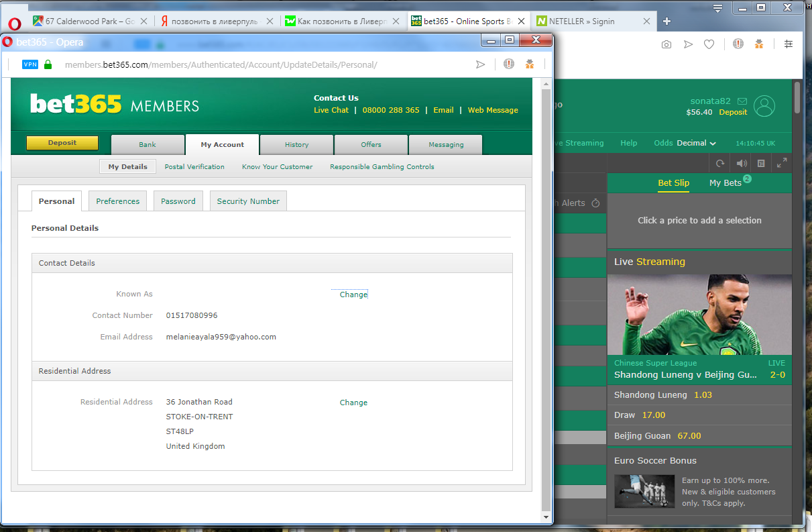Click the Web Message contact link
Image resolution: width=812 pixels, height=532 pixels.
point(493,110)
